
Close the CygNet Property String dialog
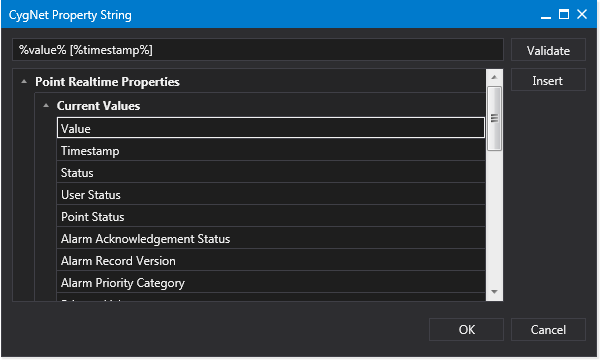pos(582,15)
